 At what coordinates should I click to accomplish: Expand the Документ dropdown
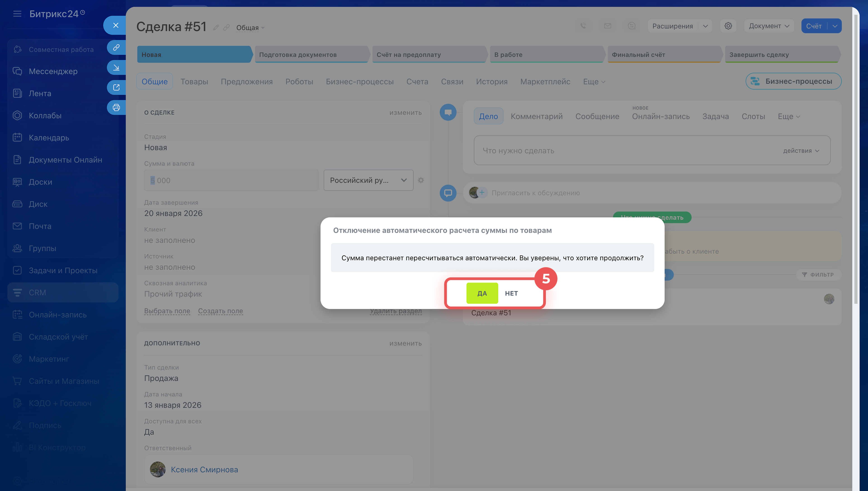[x=769, y=26]
